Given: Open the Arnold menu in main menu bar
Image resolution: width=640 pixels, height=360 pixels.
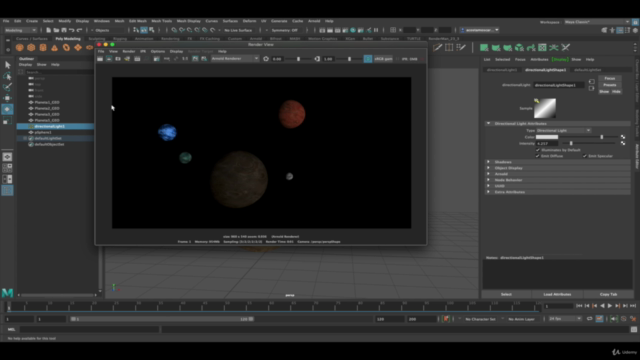Looking at the screenshot, I should click(x=314, y=21).
